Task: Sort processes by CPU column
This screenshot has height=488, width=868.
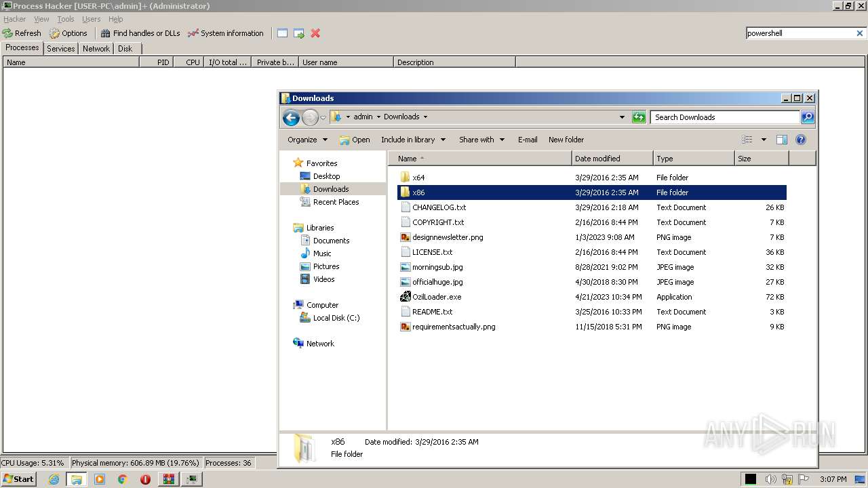Action: click(189, 62)
